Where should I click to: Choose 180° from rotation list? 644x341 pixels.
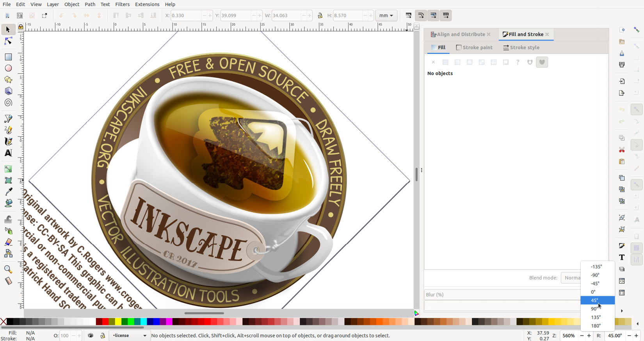[597, 326]
